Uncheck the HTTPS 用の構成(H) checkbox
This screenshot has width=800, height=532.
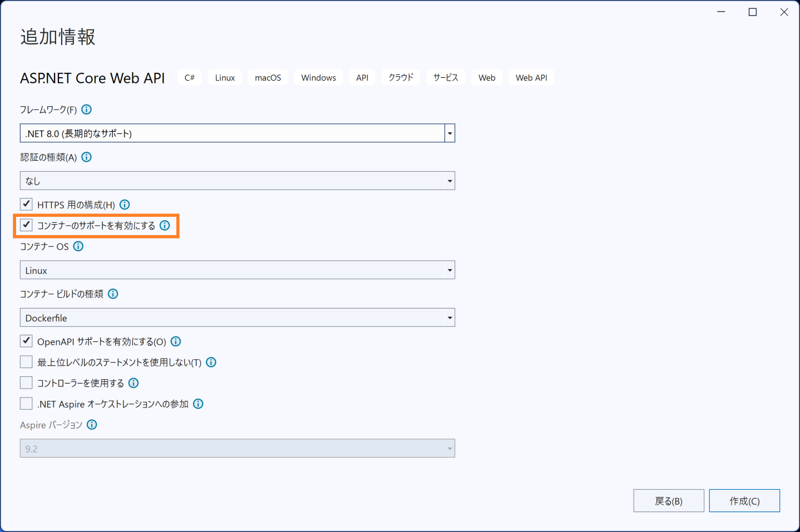pos(26,204)
